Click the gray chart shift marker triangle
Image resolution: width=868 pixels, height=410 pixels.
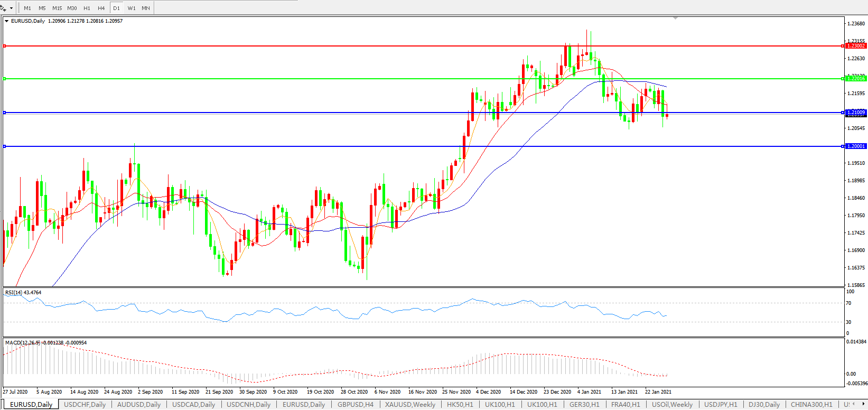pos(675,18)
